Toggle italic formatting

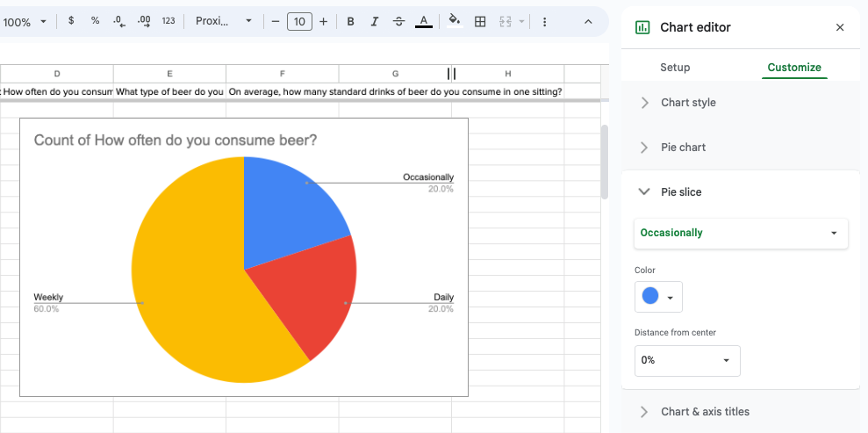(375, 21)
